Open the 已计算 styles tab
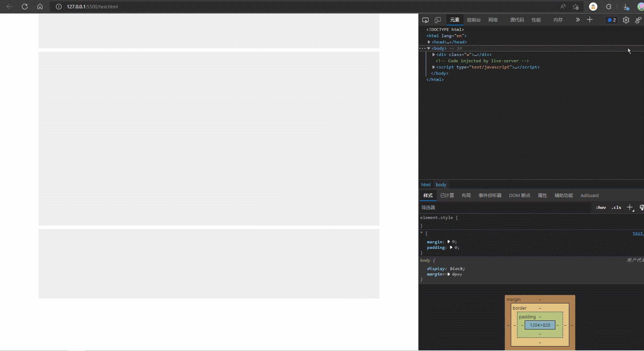Viewport: 644px width, 351px height. [x=447, y=195]
